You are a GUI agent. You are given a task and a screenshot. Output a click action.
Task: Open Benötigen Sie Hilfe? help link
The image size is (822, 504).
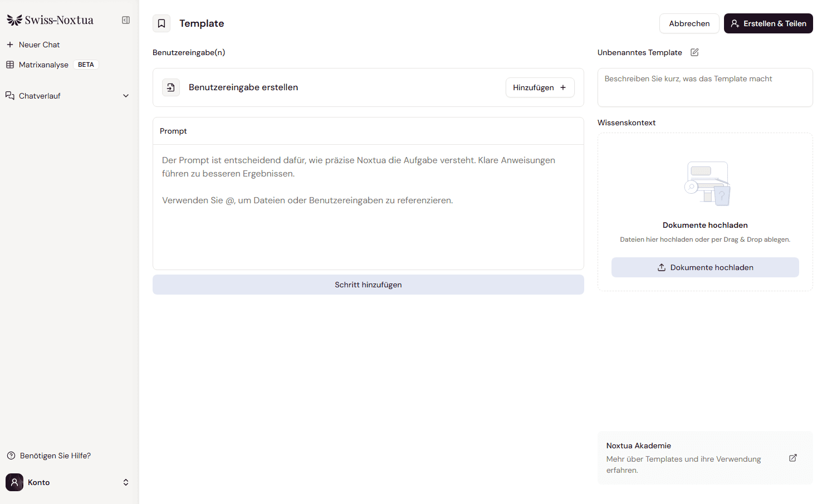49,456
